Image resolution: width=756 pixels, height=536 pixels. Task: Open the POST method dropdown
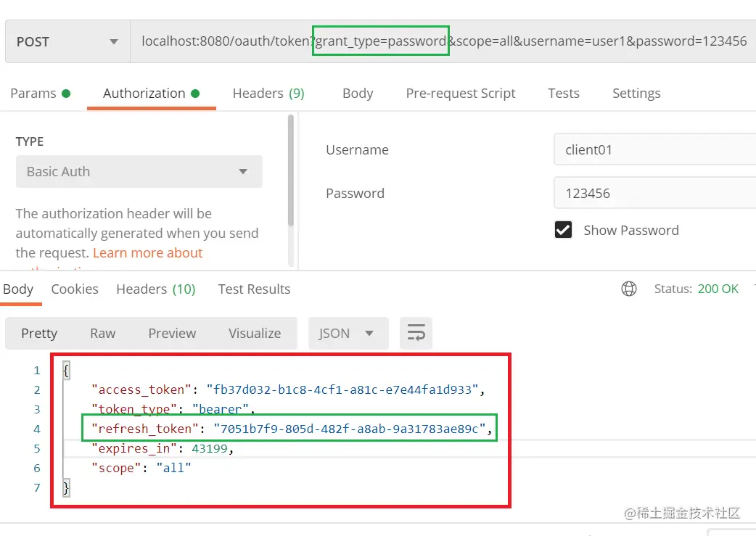click(67, 41)
